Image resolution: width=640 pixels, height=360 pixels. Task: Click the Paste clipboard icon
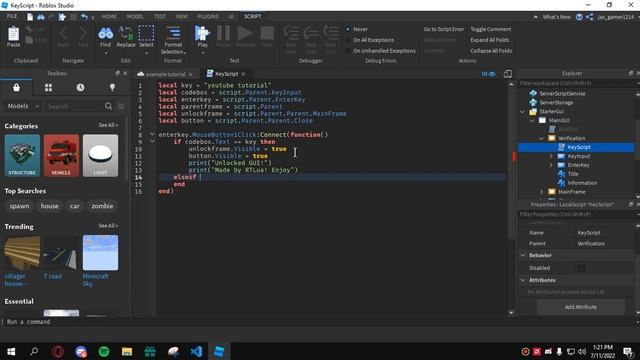(13, 34)
